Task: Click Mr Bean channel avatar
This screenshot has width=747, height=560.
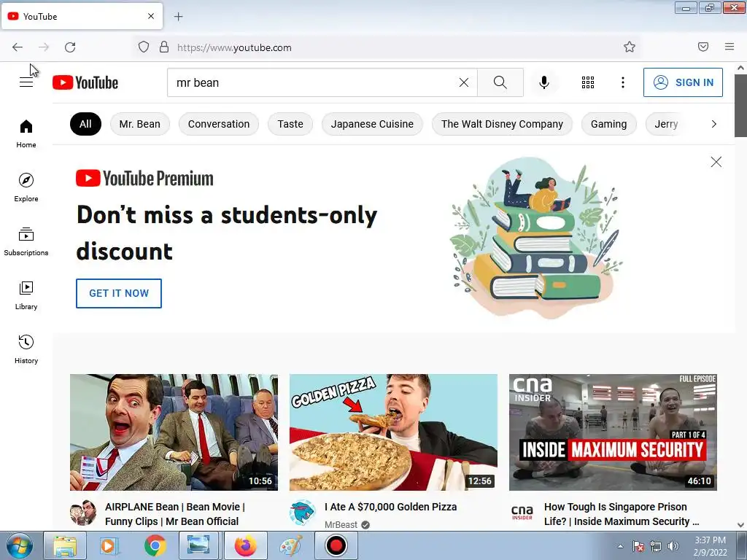Action: [x=83, y=513]
